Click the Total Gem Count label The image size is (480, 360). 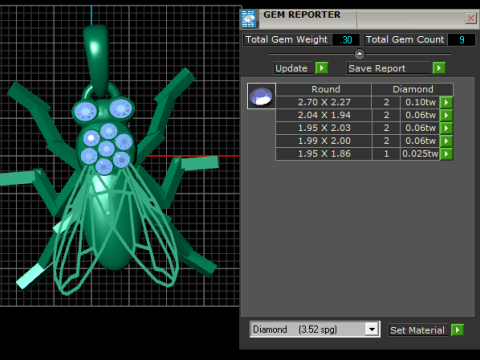pyautogui.click(x=405, y=40)
